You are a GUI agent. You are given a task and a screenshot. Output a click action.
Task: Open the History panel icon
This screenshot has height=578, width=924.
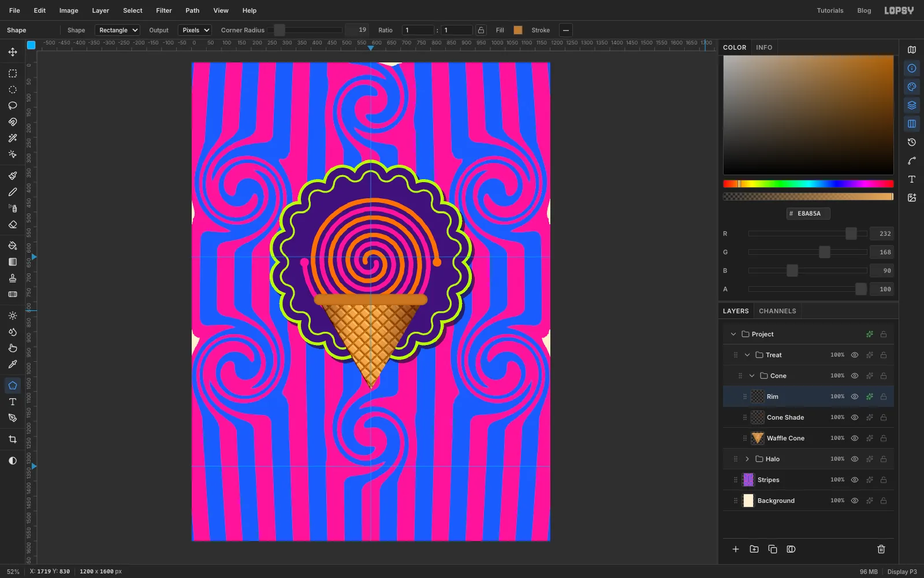(912, 142)
